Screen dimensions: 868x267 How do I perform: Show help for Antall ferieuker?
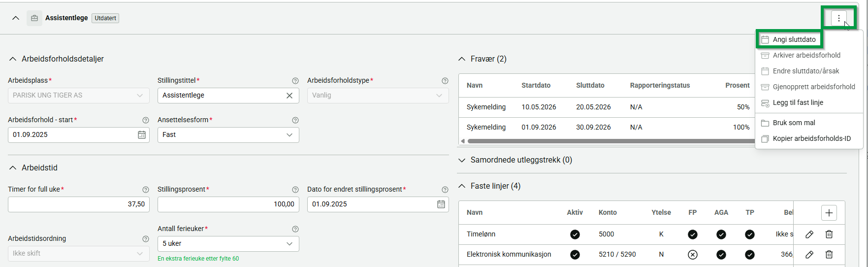295,229
